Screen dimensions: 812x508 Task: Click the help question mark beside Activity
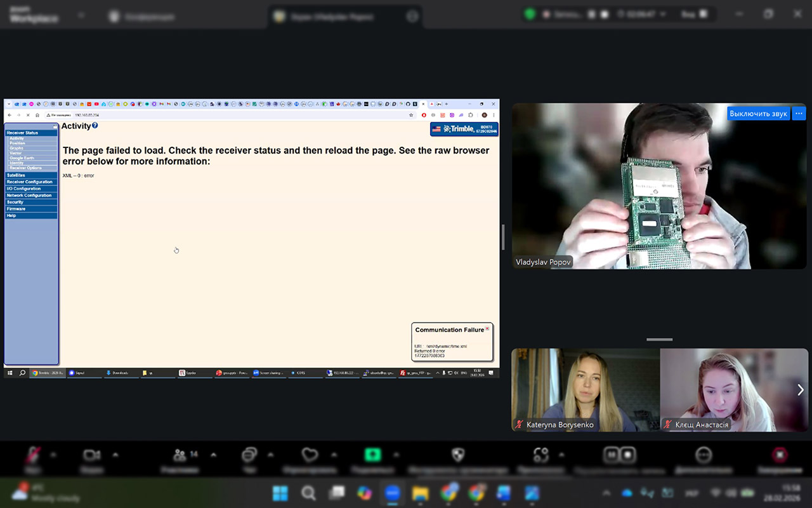pos(95,126)
